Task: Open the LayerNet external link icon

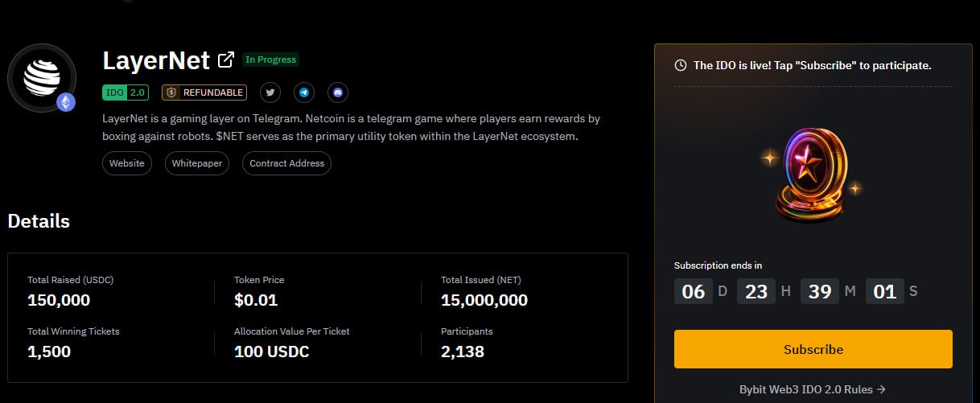Action: [x=226, y=60]
